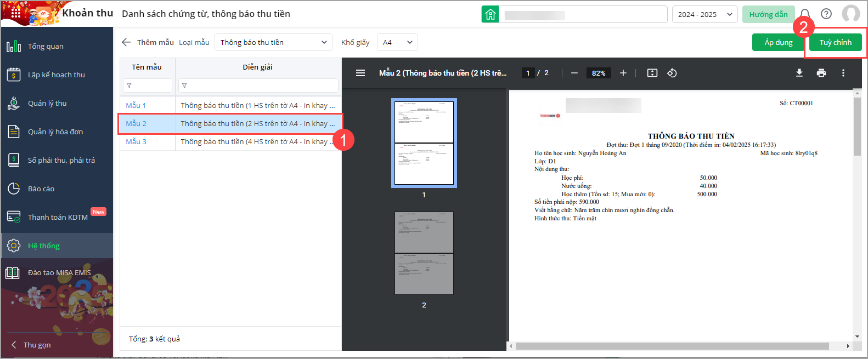The image size is (868, 359).
Task: Open Quản lý hóa đơn menu
Action: click(57, 132)
